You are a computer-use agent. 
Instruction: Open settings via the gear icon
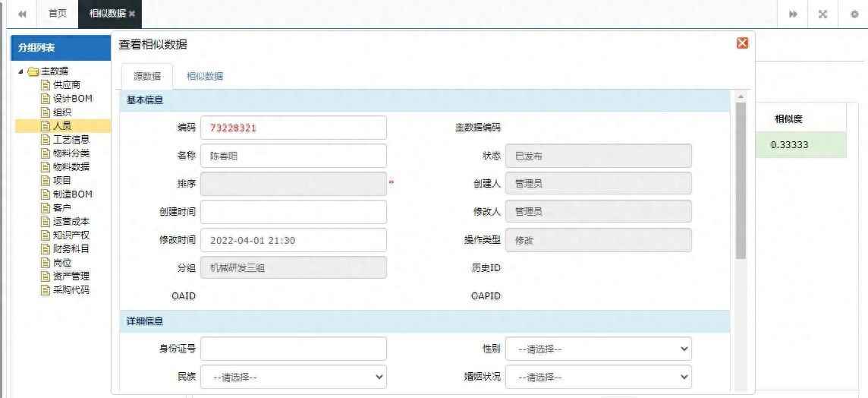(854, 14)
